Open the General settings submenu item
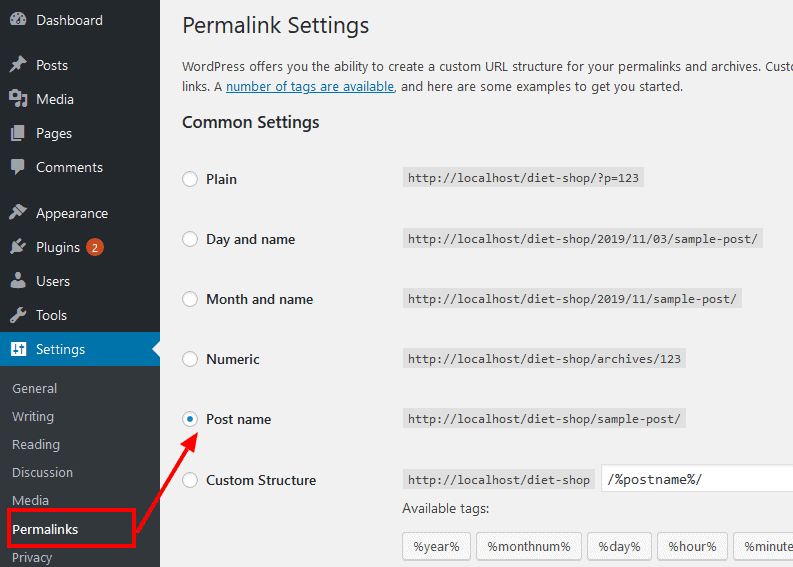Image resolution: width=793 pixels, height=567 pixels. (x=34, y=388)
